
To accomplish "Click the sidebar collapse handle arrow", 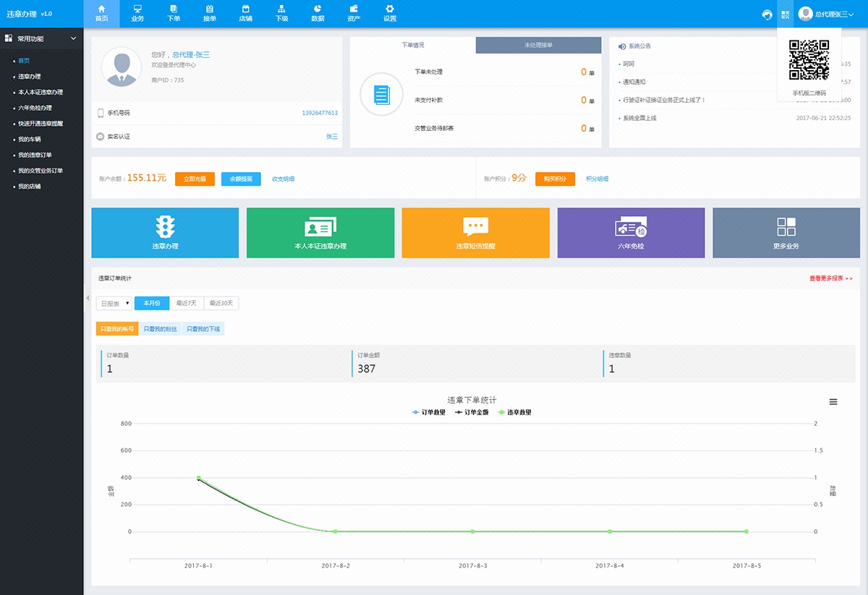I will (x=88, y=298).
